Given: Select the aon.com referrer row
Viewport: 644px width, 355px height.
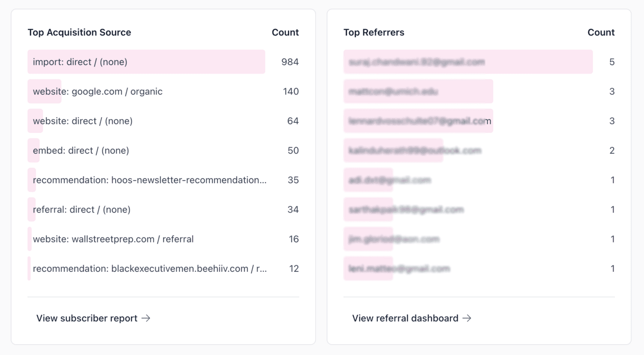Looking at the screenshot, I should click(x=479, y=239).
